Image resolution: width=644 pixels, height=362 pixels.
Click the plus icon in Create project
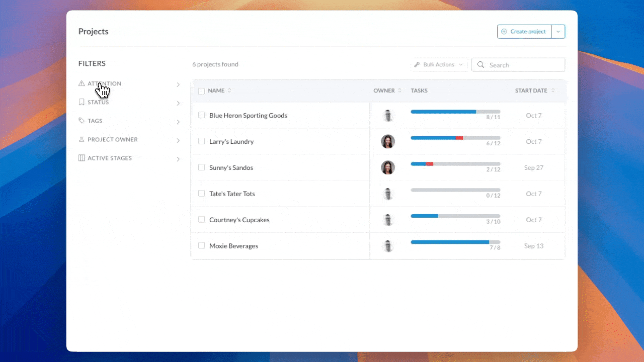[504, 31]
